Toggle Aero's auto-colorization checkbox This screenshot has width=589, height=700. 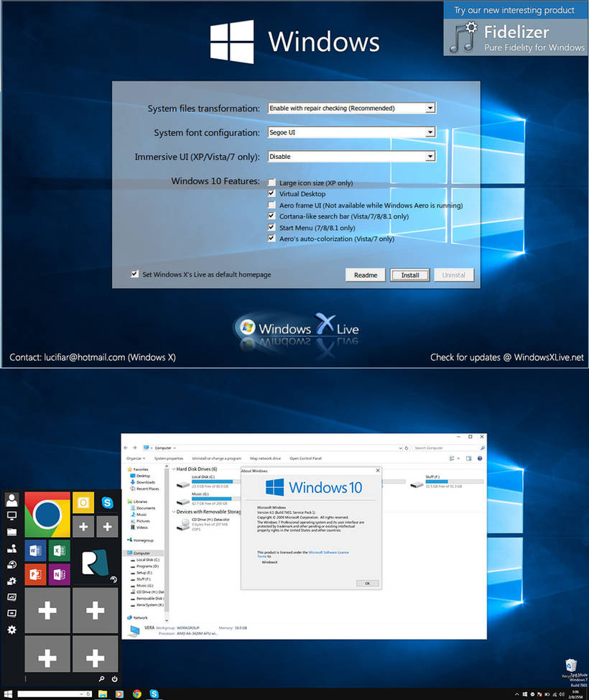(272, 239)
